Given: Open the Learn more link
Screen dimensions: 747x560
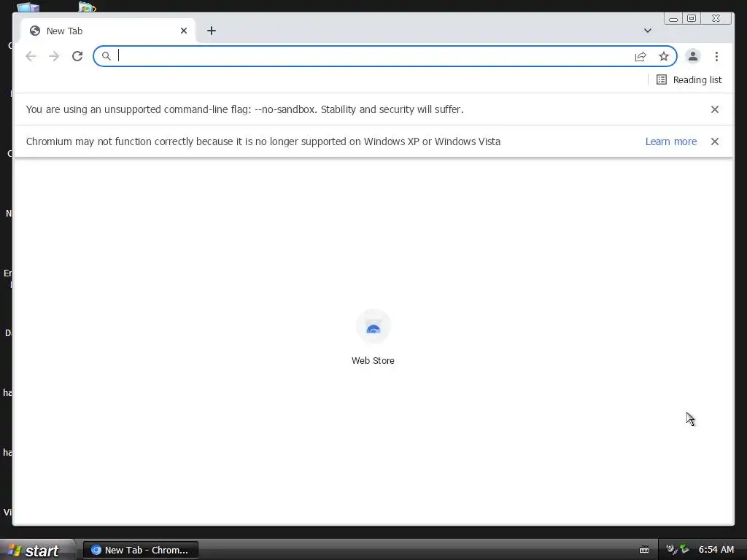Looking at the screenshot, I should tap(671, 141).
